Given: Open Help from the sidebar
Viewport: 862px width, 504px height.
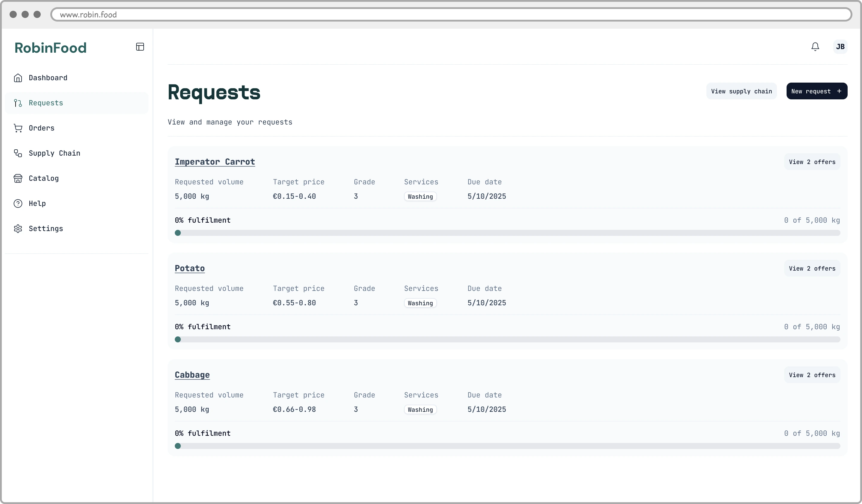Looking at the screenshot, I should pyautogui.click(x=77, y=204).
